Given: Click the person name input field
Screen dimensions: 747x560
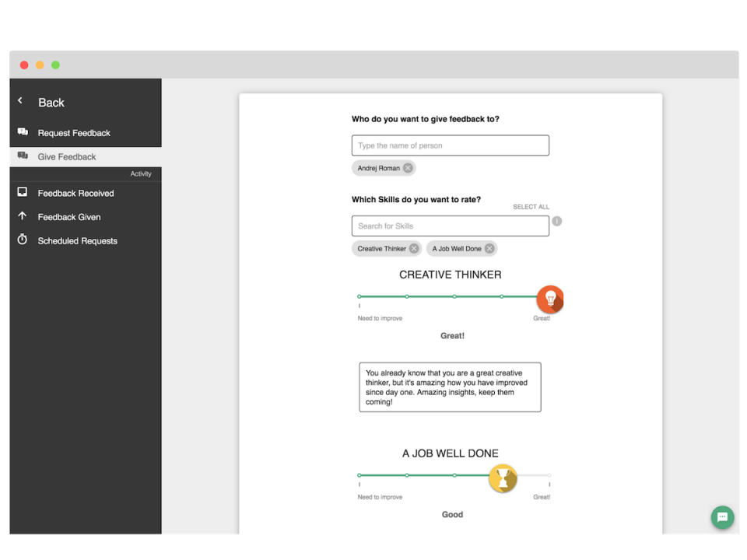Looking at the screenshot, I should [450, 145].
